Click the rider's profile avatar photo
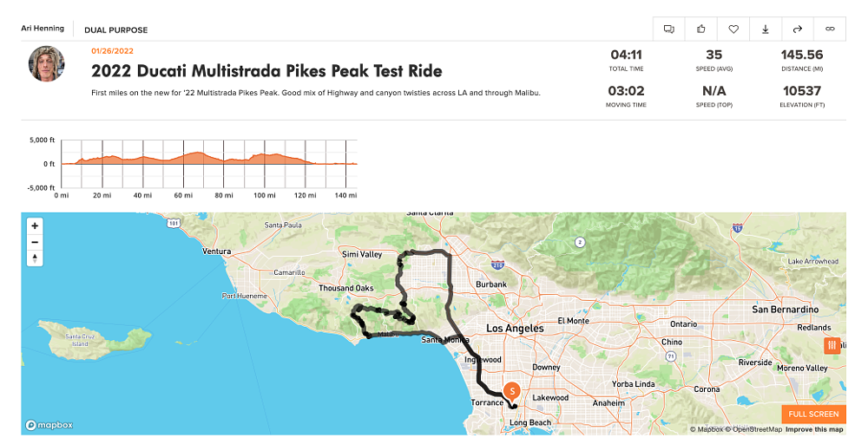Viewport: 868px width, 444px height. (x=45, y=64)
